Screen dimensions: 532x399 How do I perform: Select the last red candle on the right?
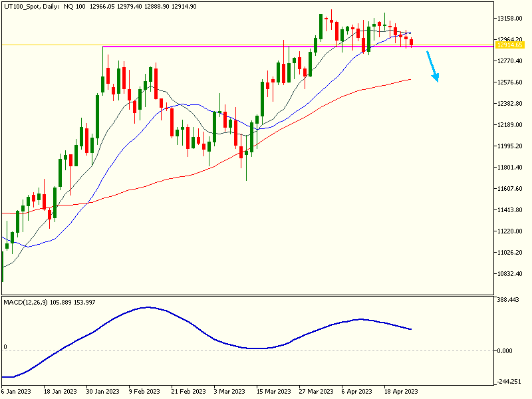click(x=412, y=43)
